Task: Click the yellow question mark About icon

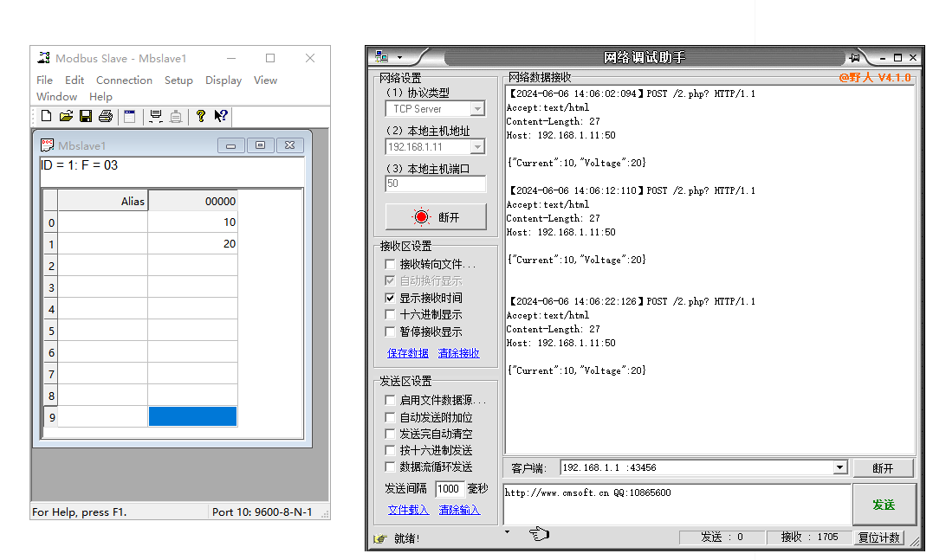Action: (x=201, y=116)
